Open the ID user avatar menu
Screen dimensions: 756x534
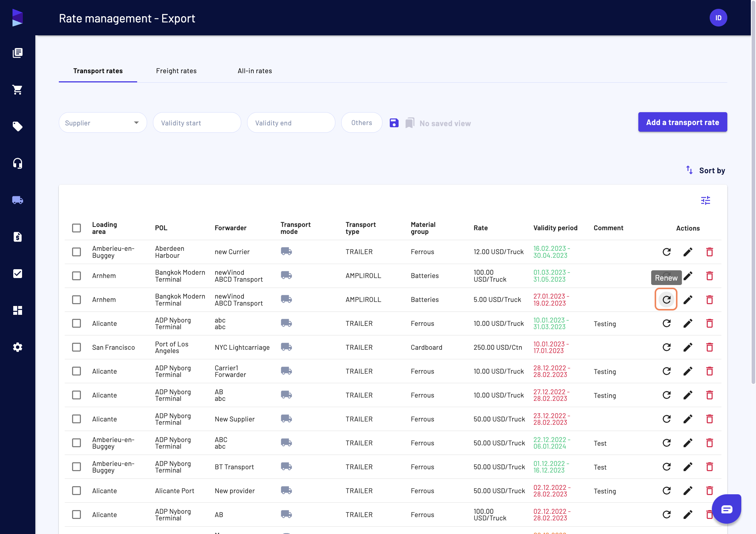point(718,18)
